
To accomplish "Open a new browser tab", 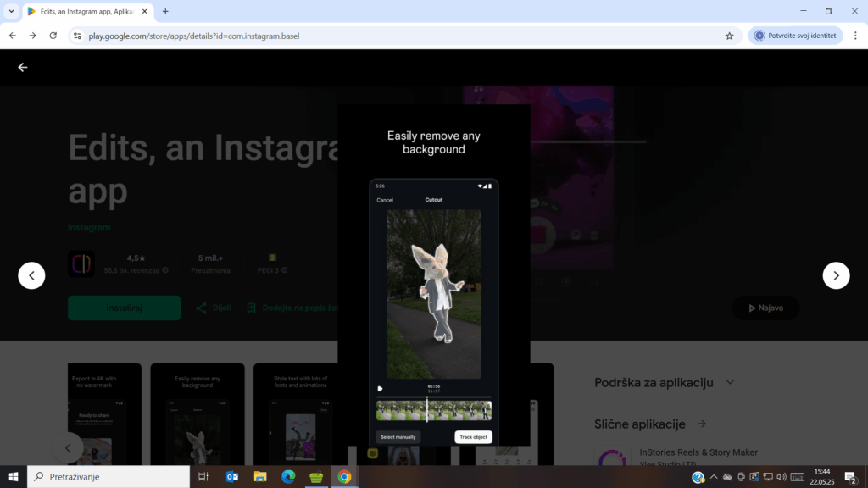I will click(165, 12).
